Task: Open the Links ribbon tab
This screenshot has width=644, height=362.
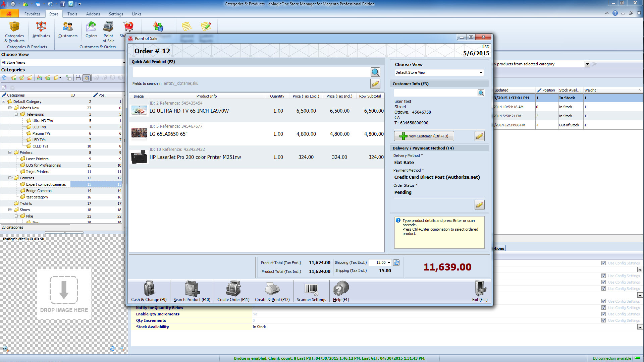Action: [137, 14]
